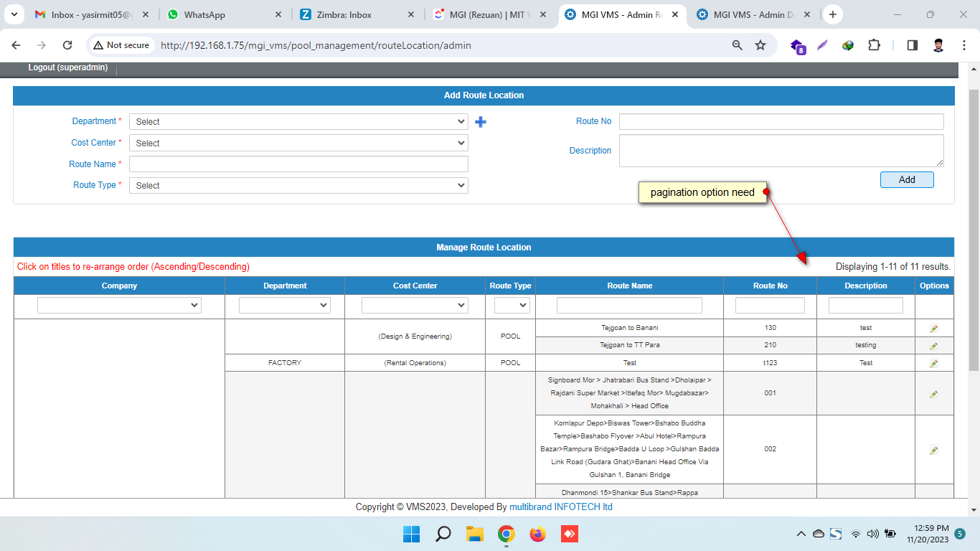
Task: Sort table by Route Name column header
Action: click(x=629, y=286)
